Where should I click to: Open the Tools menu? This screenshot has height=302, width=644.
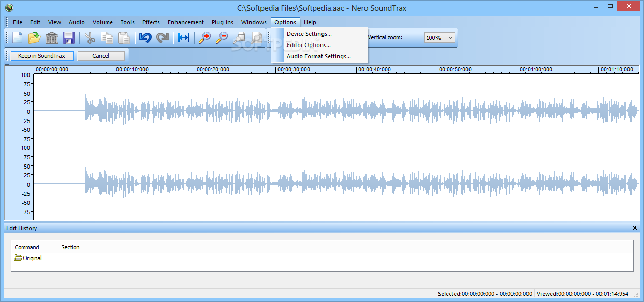click(x=127, y=22)
